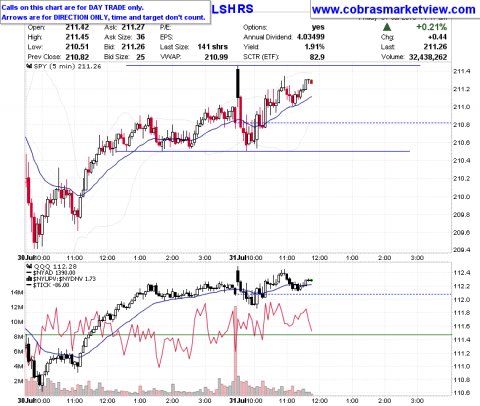Click the Options value yes
The width and height of the screenshot is (480, 406).
click(x=318, y=27)
